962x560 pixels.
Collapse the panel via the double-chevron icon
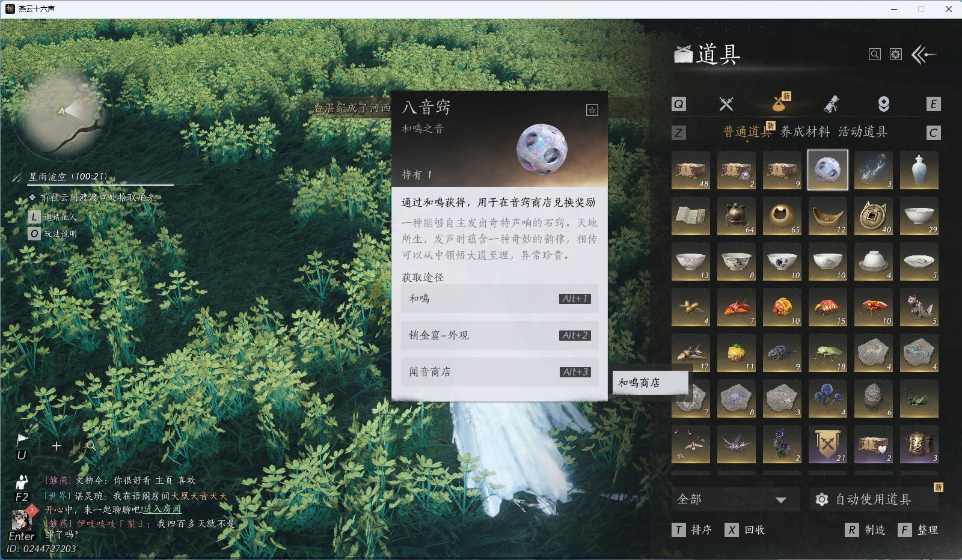point(920,54)
